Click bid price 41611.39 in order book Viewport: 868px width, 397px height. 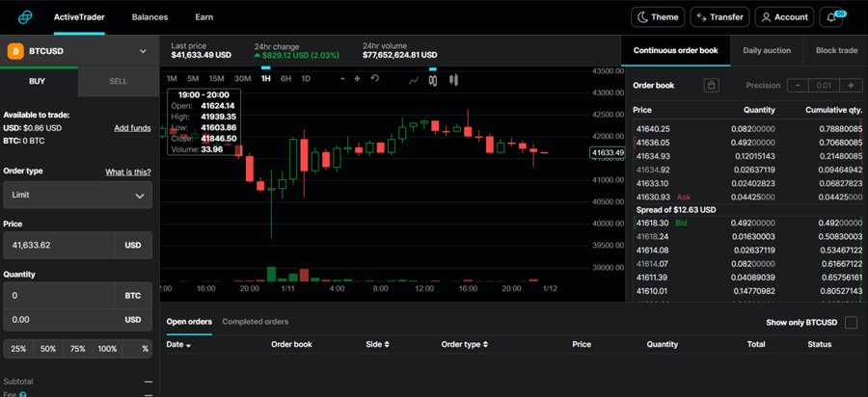[x=652, y=277]
